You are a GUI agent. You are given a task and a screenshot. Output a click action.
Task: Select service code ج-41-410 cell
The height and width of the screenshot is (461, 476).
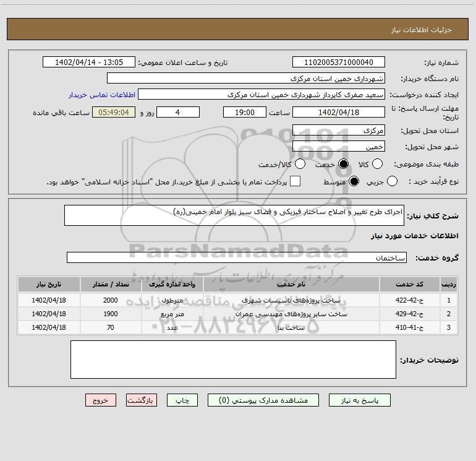tap(409, 327)
